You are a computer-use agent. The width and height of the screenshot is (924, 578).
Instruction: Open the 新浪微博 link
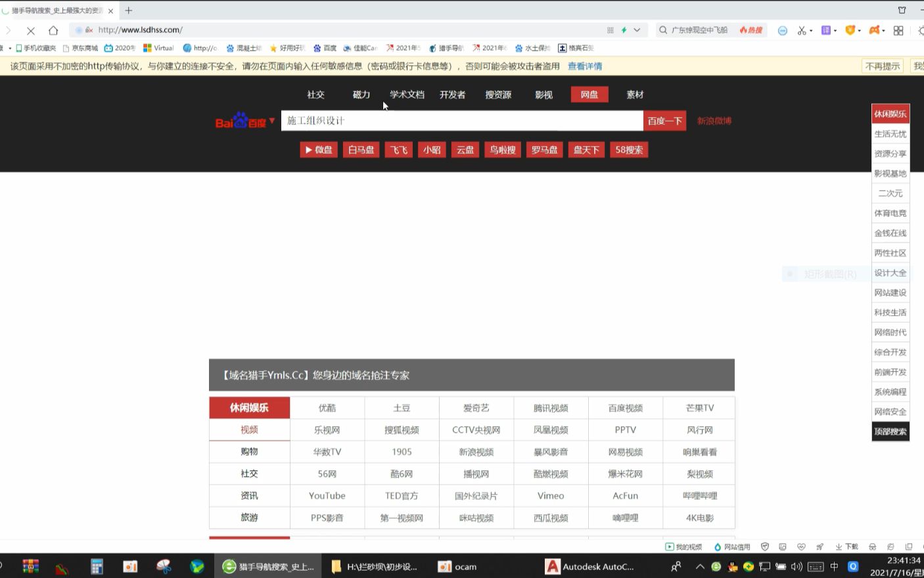pyautogui.click(x=714, y=121)
